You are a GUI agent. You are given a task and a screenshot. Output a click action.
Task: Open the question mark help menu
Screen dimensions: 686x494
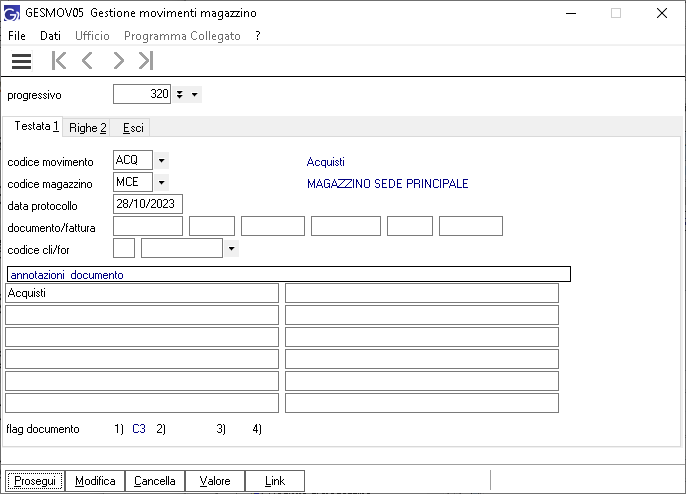click(x=258, y=36)
